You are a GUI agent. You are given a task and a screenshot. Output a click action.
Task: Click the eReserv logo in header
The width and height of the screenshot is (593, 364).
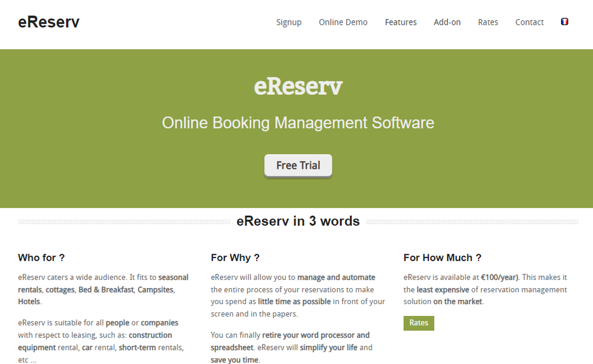click(x=49, y=22)
